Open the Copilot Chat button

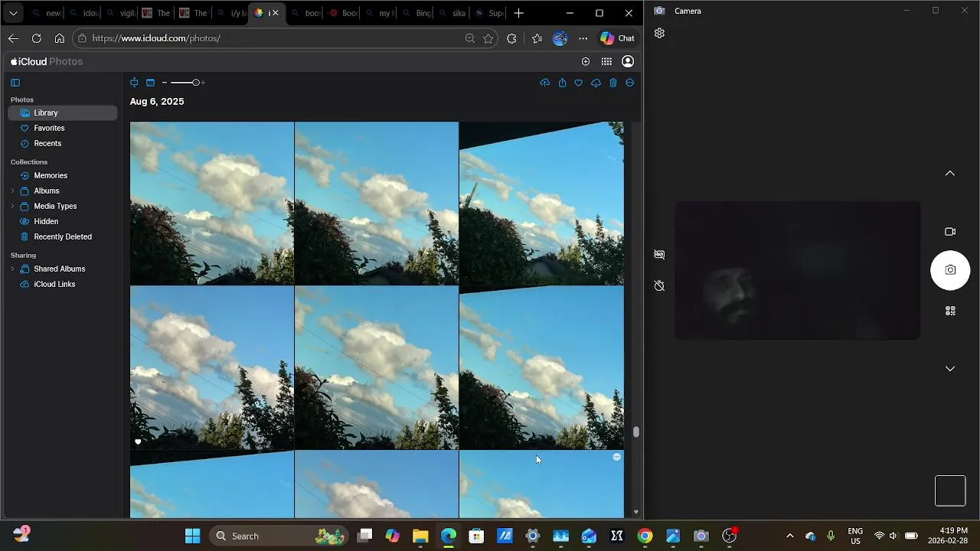(x=618, y=38)
